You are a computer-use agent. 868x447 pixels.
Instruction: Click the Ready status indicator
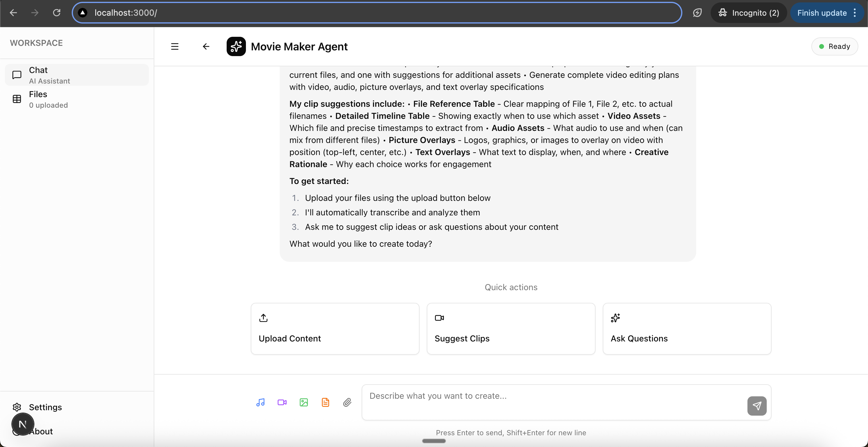[834, 46]
